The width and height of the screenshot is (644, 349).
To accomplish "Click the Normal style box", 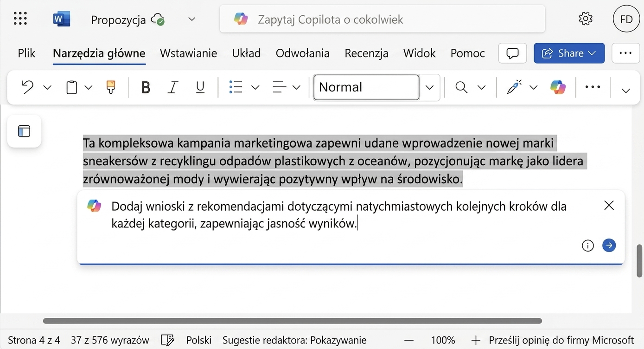I will click(366, 87).
